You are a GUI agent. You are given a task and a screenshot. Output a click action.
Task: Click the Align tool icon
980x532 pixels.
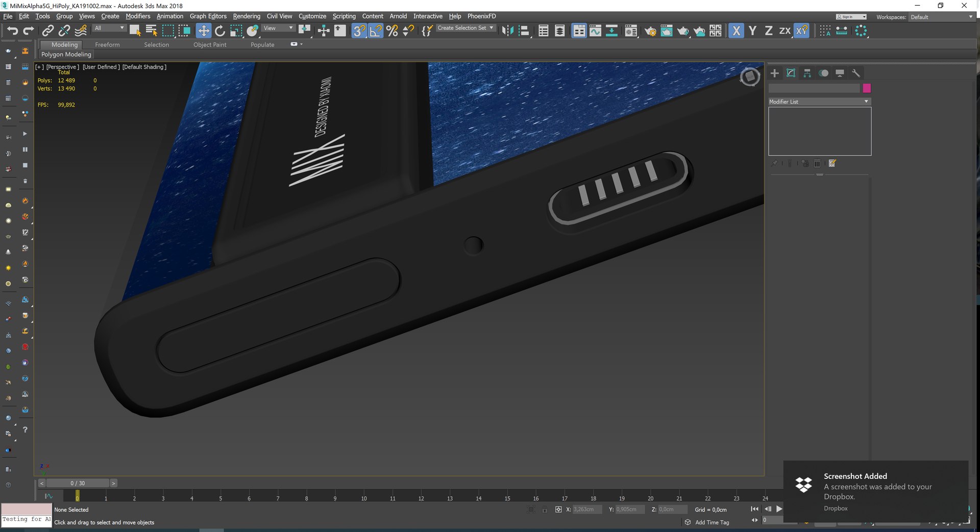pos(524,31)
